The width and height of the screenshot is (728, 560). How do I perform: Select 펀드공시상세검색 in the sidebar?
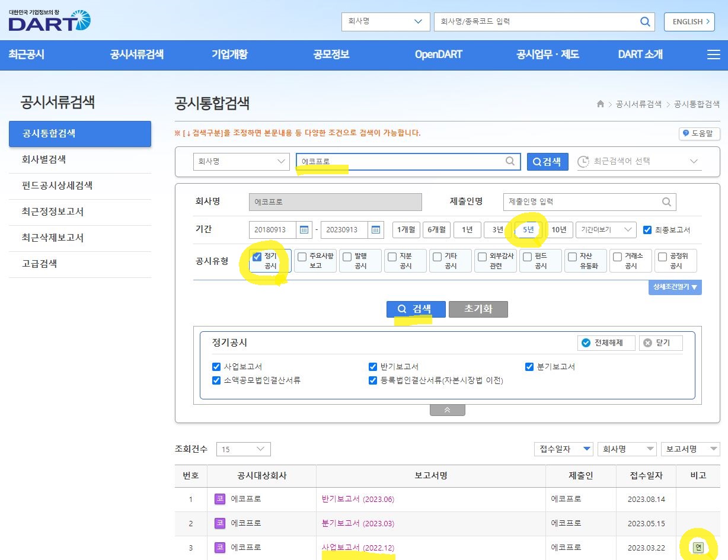(x=80, y=185)
